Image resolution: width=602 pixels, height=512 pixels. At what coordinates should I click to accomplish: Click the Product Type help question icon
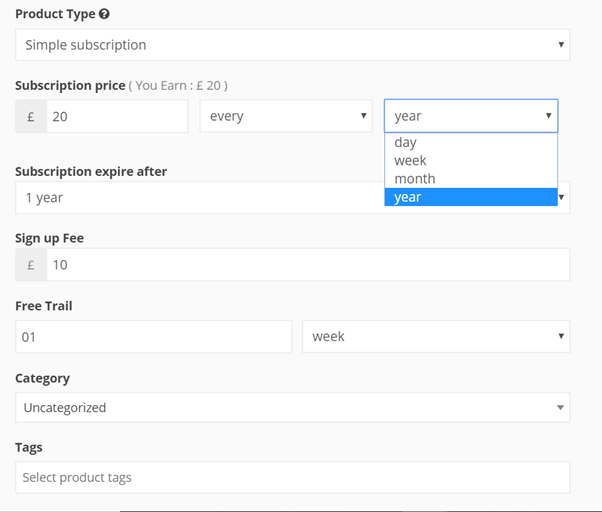(105, 15)
